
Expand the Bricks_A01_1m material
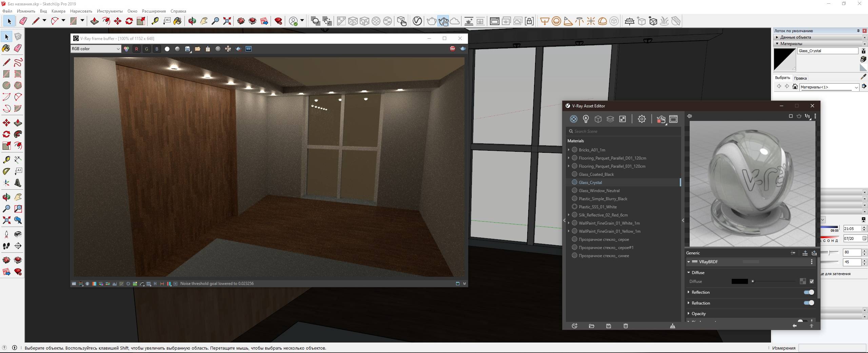pyautogui.click(x=569, y=150)
